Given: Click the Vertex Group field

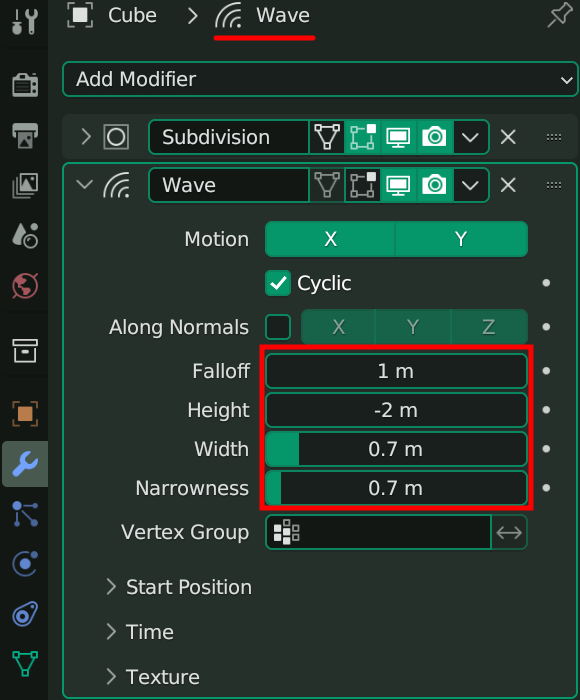Looking at the screenshot, I should click(378, 532).
